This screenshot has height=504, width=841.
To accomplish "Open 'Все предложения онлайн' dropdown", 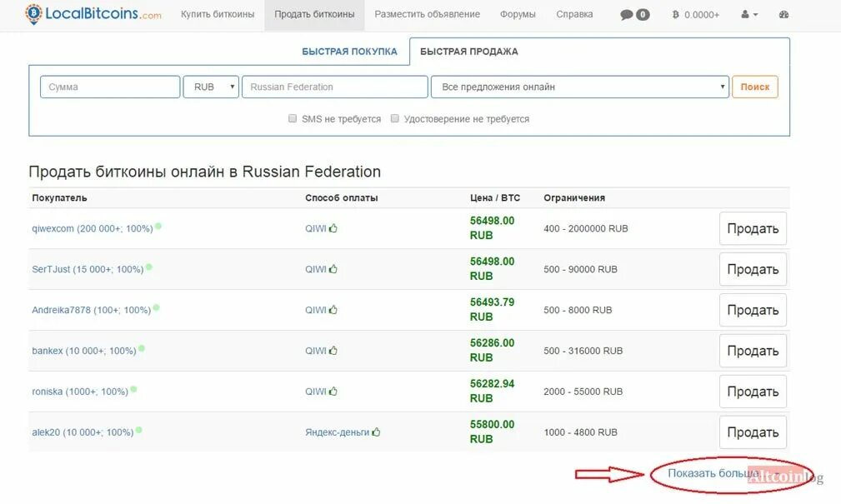I will 580,87.
